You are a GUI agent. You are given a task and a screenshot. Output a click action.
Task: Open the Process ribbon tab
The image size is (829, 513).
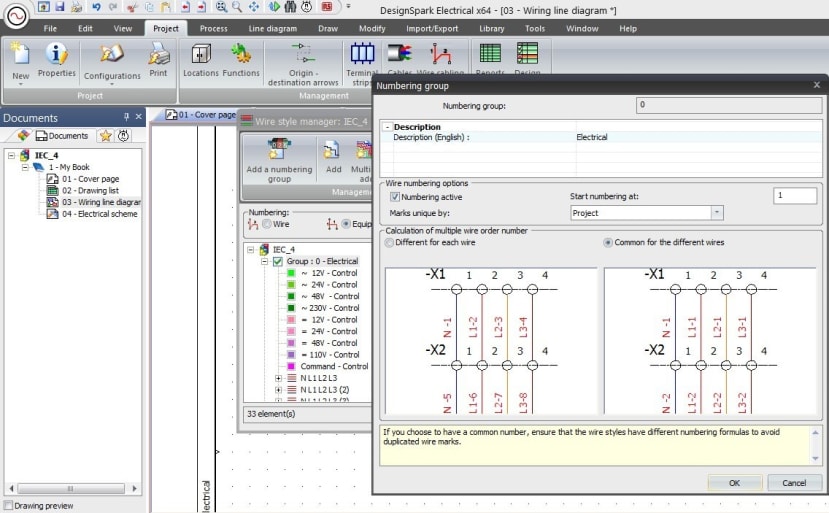tap(214, 29)
